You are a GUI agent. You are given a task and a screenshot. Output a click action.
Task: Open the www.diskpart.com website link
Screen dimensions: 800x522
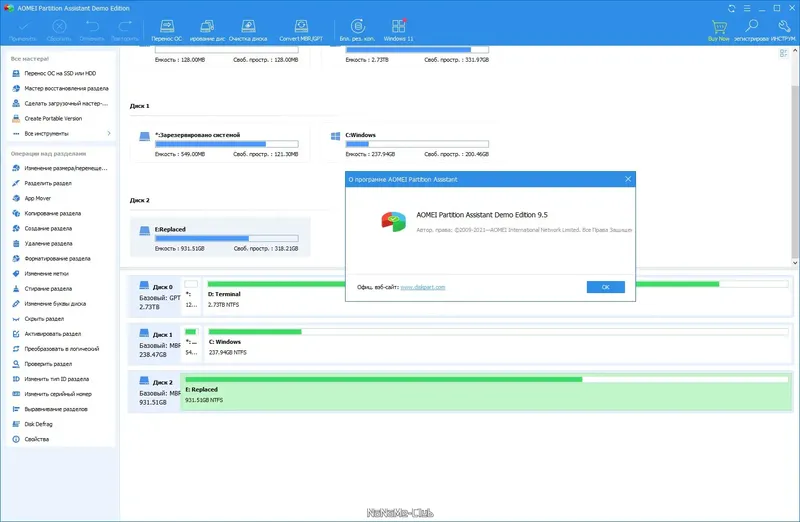click(423, 287)
